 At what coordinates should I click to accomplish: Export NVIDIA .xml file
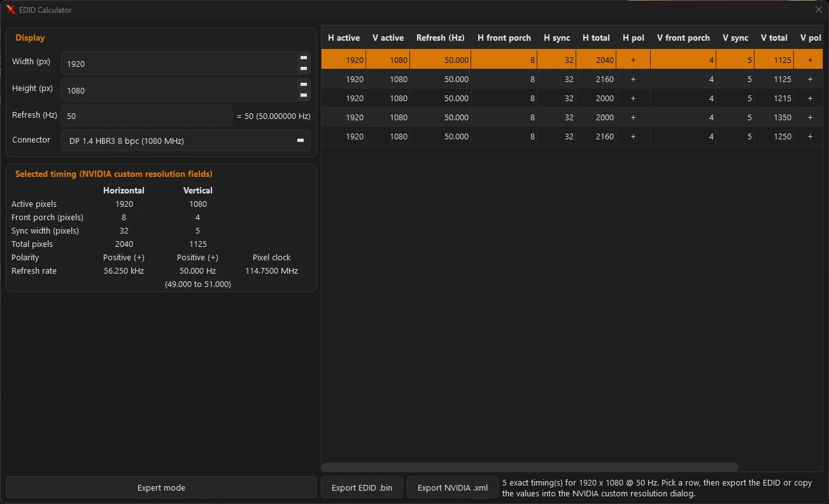pyautogui.click(x=453, y=487)
